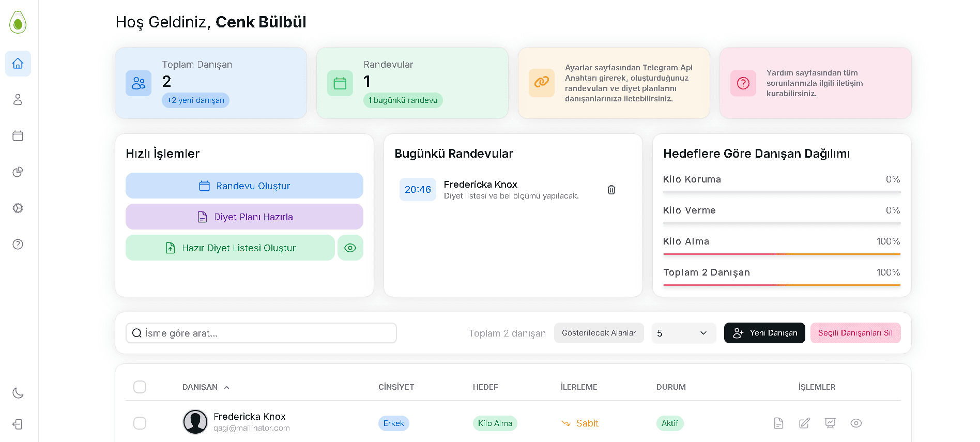Click the Kilo Alma goal tag in table

(495, 423)
